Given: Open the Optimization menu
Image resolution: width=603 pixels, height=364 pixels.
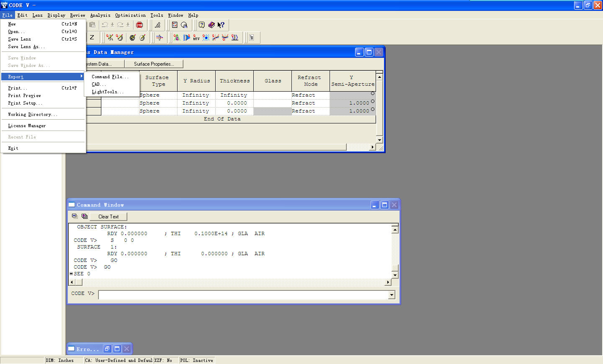Looking at the screenshot, I should pyautogui.click(x=131, y=15).
